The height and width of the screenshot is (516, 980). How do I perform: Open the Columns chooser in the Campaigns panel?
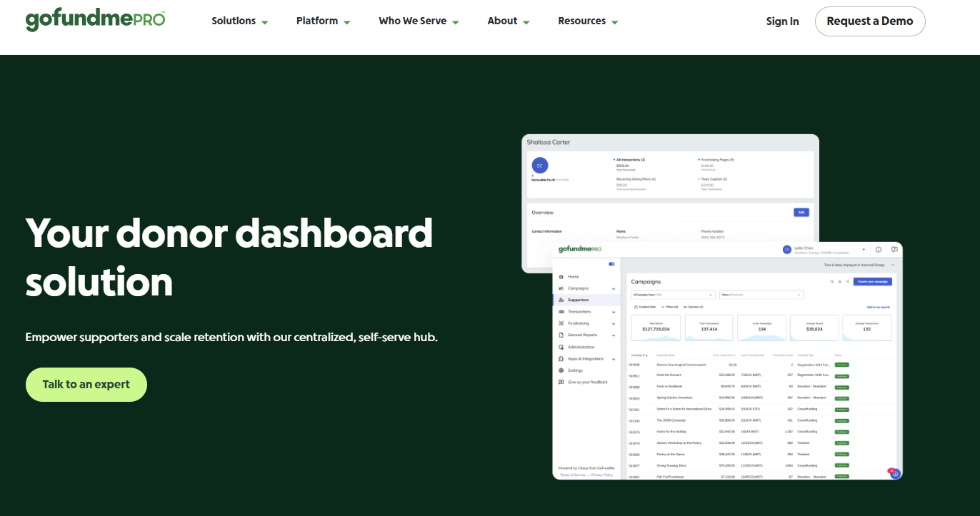pyautogui.click(x=694, y=307)
